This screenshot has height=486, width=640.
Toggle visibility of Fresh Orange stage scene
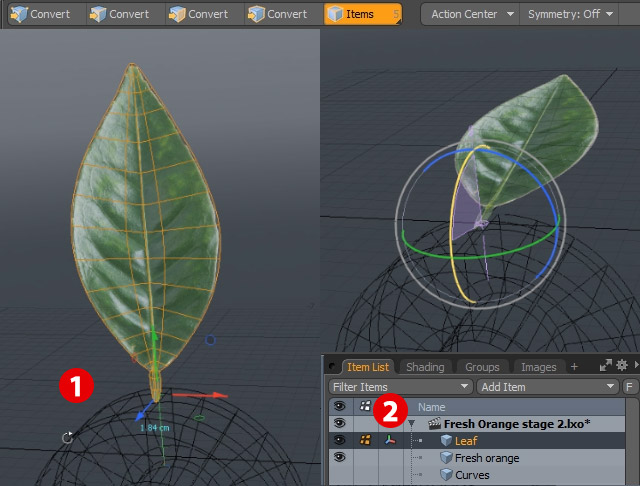(339, 423)
